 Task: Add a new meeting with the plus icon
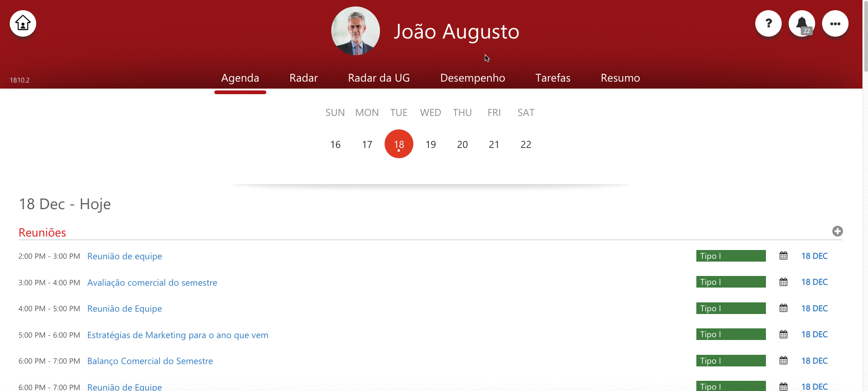pyautogui.click(x=837, y=231)
